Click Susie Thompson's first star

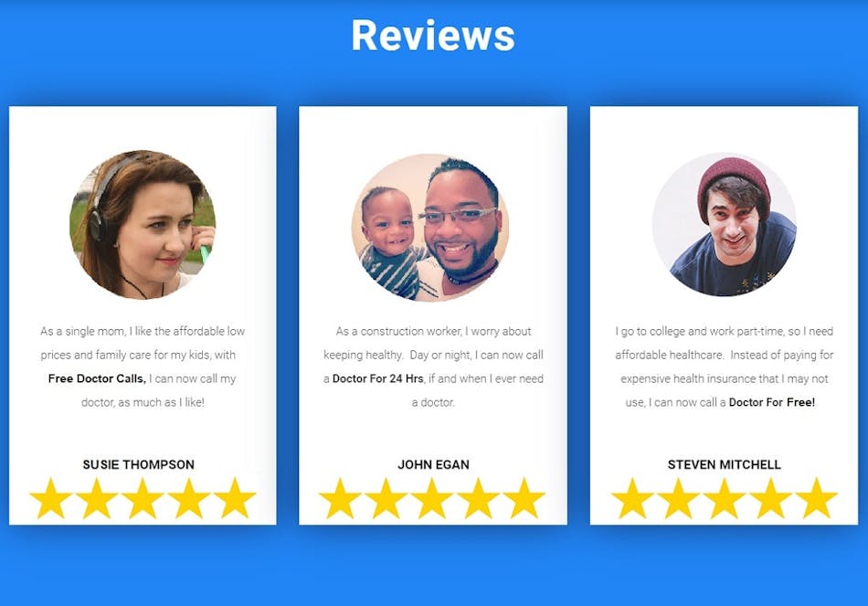[x=51, y=498]
